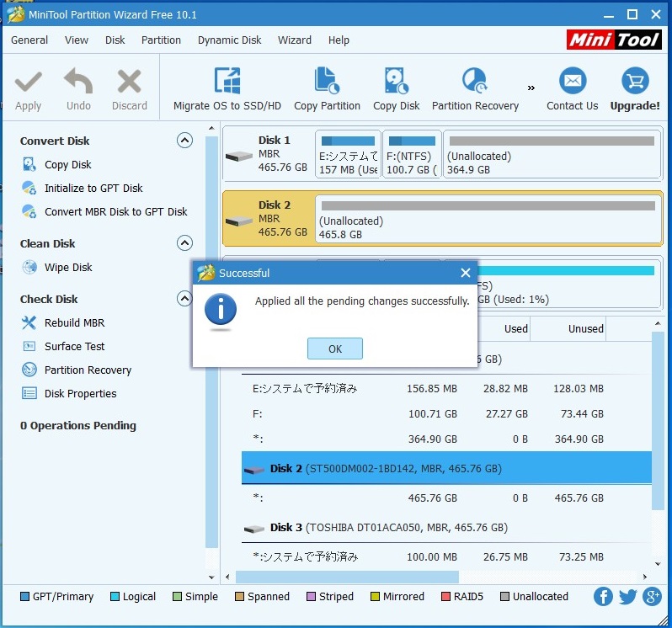Click the Logical legend color swatch

115,597
